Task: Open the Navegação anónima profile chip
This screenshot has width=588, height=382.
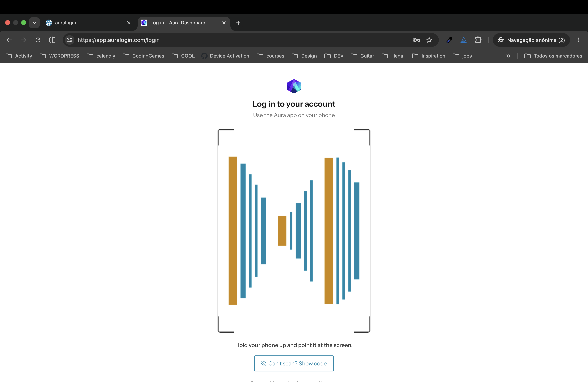Action: [x=531, y=40]
